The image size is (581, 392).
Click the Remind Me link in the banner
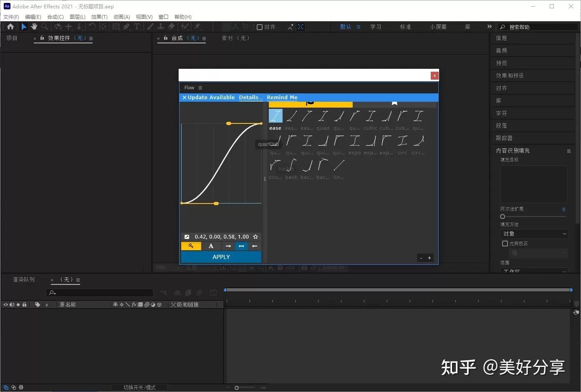click(x=282, y=97)
